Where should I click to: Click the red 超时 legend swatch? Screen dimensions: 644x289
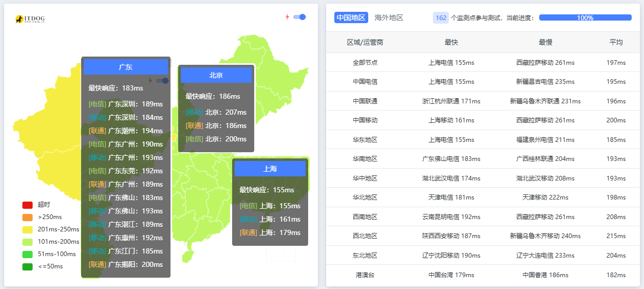pyautogui.click(x=27, y=205)
